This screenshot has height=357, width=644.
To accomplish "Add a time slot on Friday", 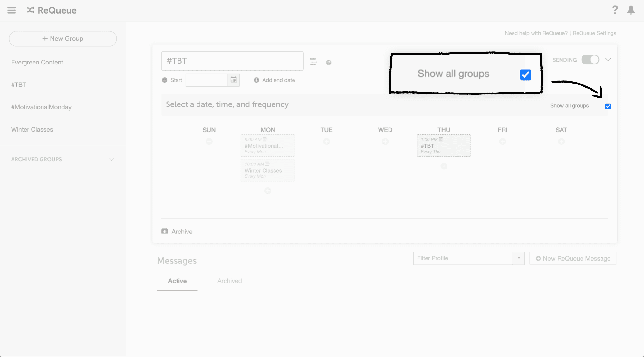I will click(503, 142).
